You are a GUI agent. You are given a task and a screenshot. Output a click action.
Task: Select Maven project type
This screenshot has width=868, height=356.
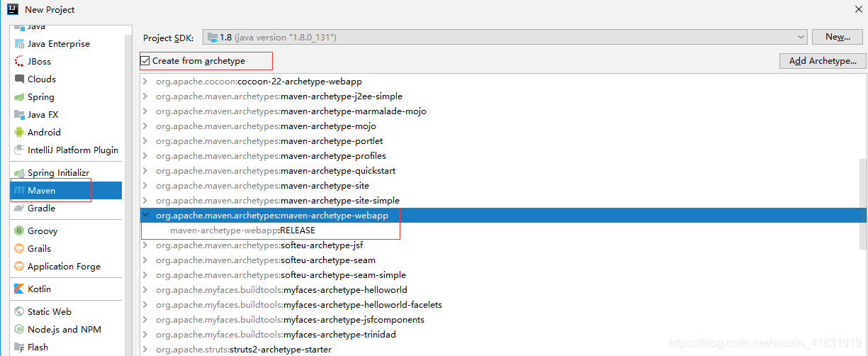pos(67,191)
